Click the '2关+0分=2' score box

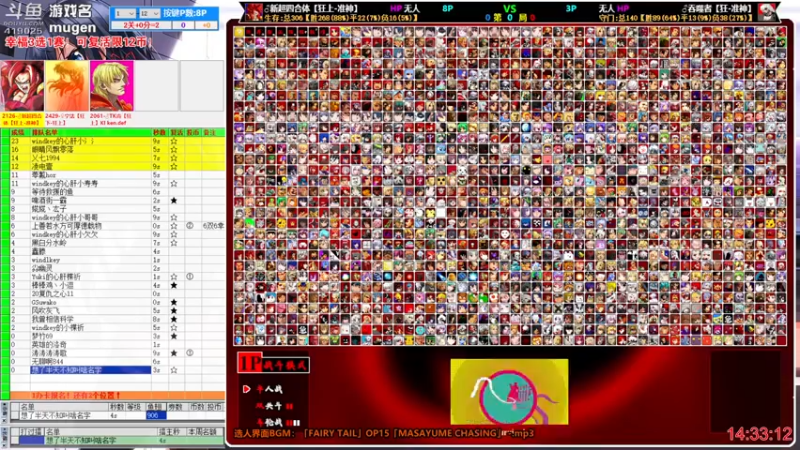tap(141, 25)
